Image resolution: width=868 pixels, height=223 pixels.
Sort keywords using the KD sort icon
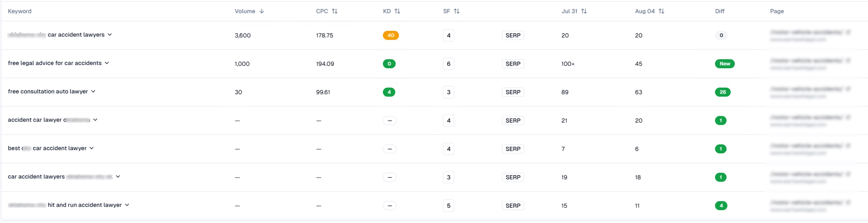[x=398, y=11]
